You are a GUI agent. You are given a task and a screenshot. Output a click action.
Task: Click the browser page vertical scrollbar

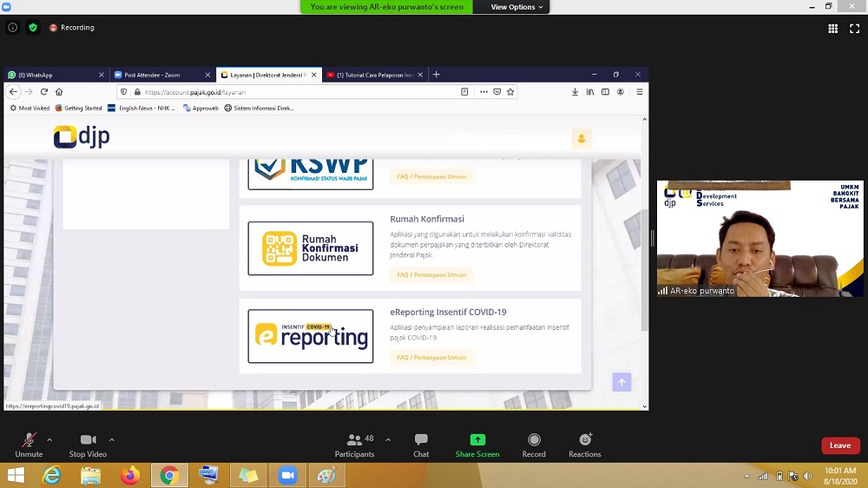tap(644, 270)
